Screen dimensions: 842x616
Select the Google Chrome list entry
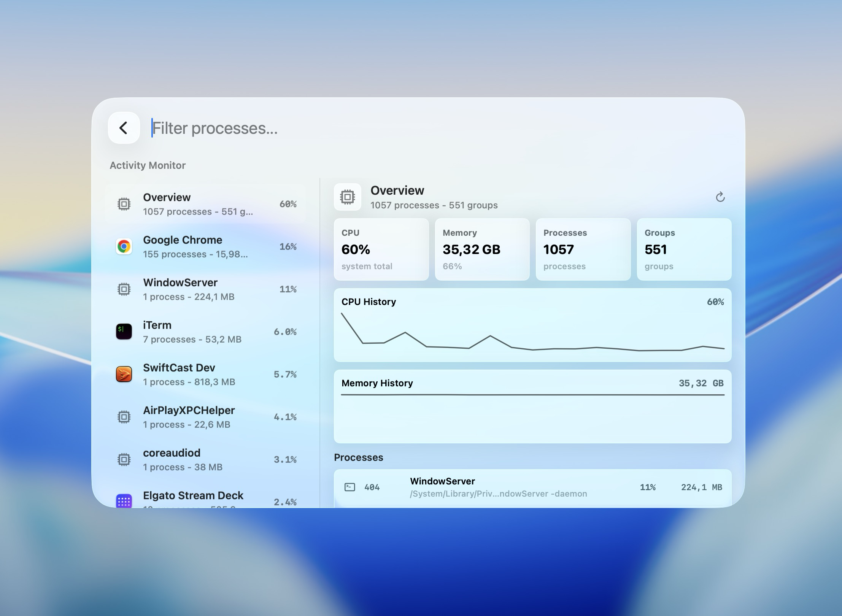(x=206, y=247)
